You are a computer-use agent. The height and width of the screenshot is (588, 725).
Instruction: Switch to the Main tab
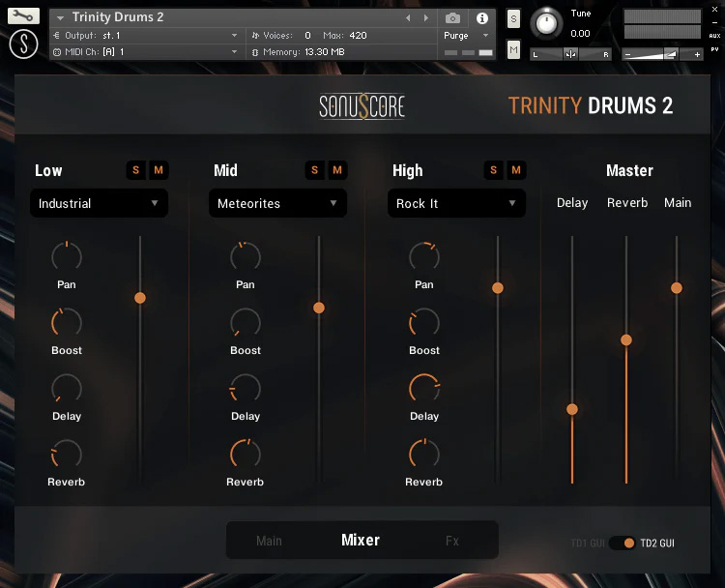pyautogui.click(x=269, y=541)
